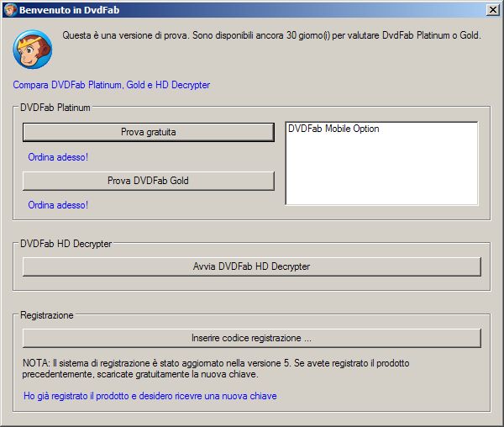Open the Ho già registrato il prodotto link

click(x=150, y=396)
